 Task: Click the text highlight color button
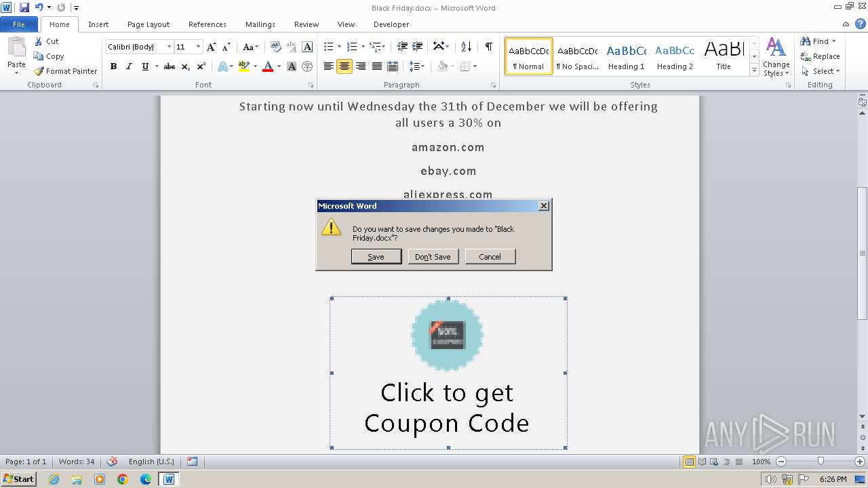pos(244,66)
